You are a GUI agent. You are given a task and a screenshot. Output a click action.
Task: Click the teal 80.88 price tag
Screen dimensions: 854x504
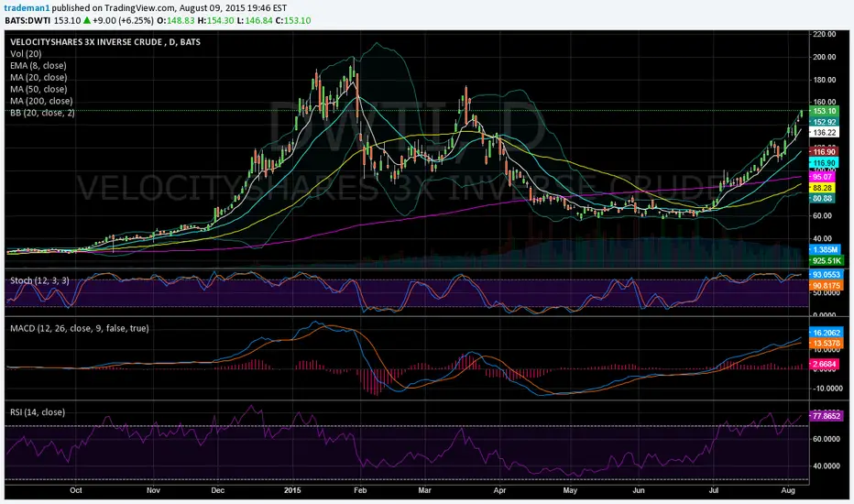pyautogui.click(x=823, y=199)
